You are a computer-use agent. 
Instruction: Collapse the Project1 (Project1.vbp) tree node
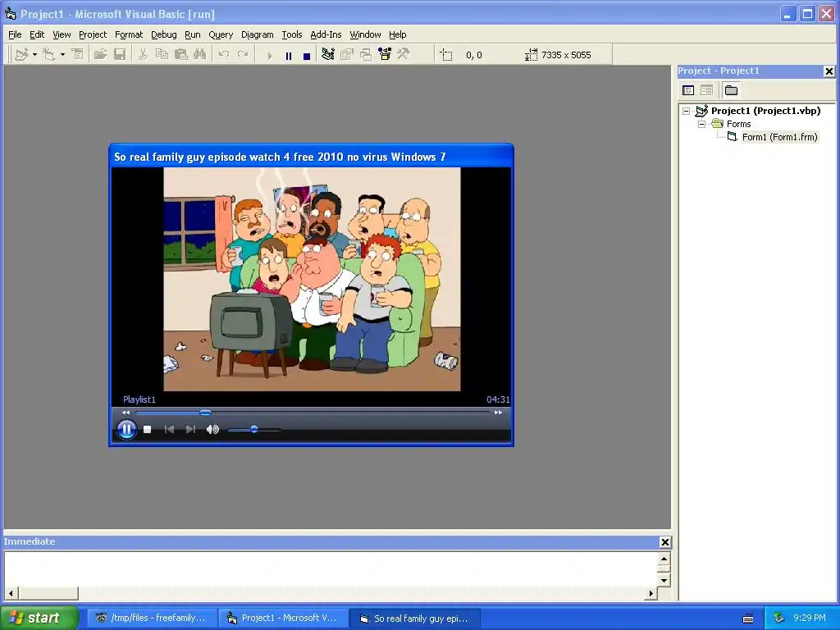click(x=687, y=112)
